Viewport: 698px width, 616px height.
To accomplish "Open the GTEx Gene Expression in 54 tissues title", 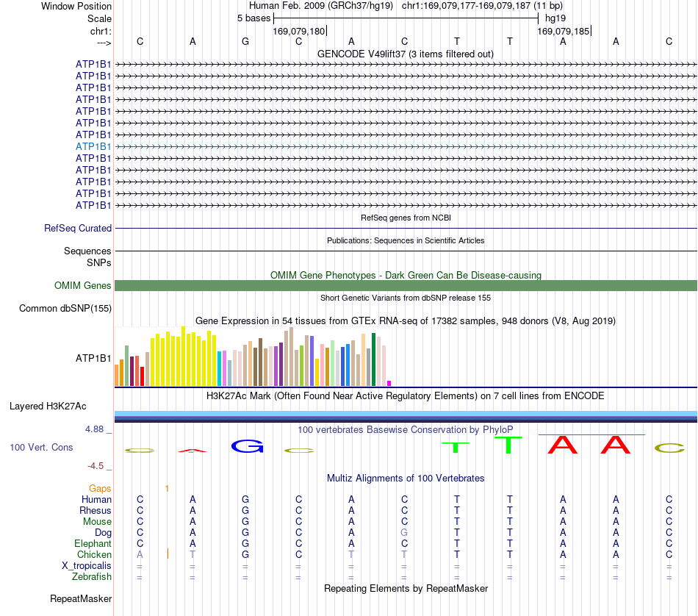I will 406,320.
